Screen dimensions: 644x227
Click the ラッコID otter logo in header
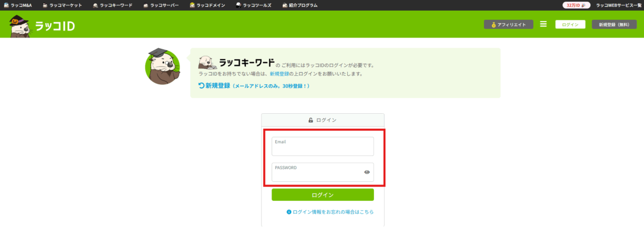(x=41, y=25)
